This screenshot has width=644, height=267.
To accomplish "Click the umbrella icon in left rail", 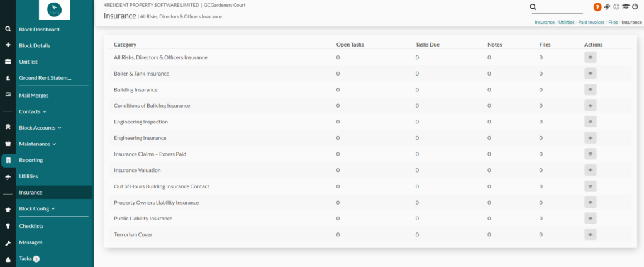I will pyautogui.click(x=8, y=177).
